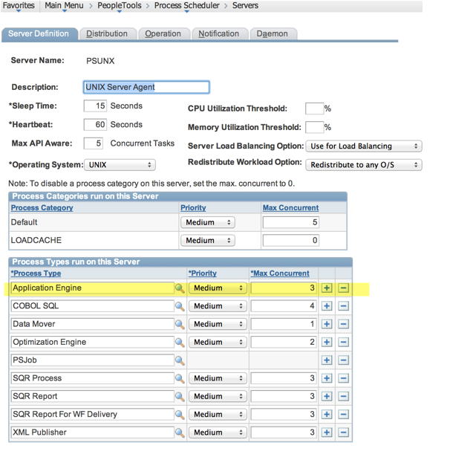Sort by Process Category column header

coord(42,208)
